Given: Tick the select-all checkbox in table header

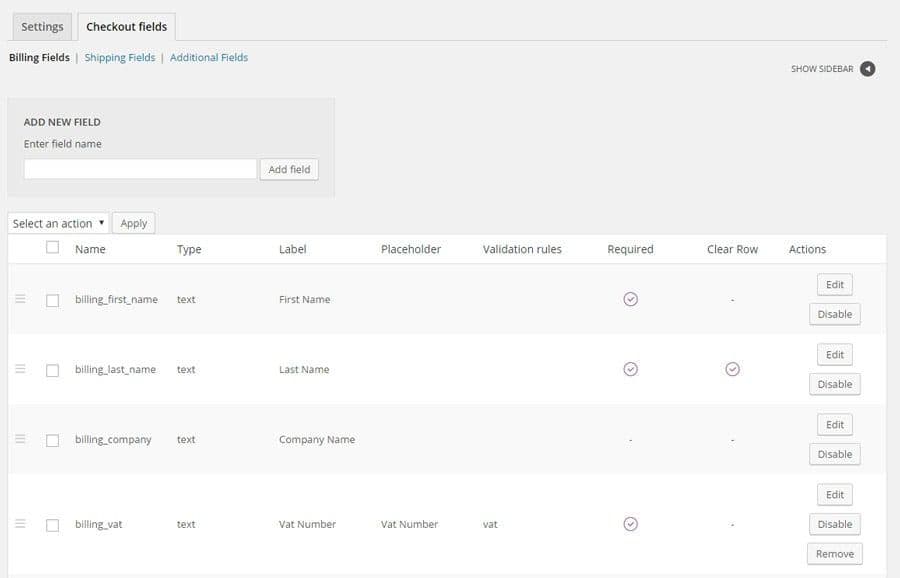Looking at the screenshot, I should pos(52,247).
